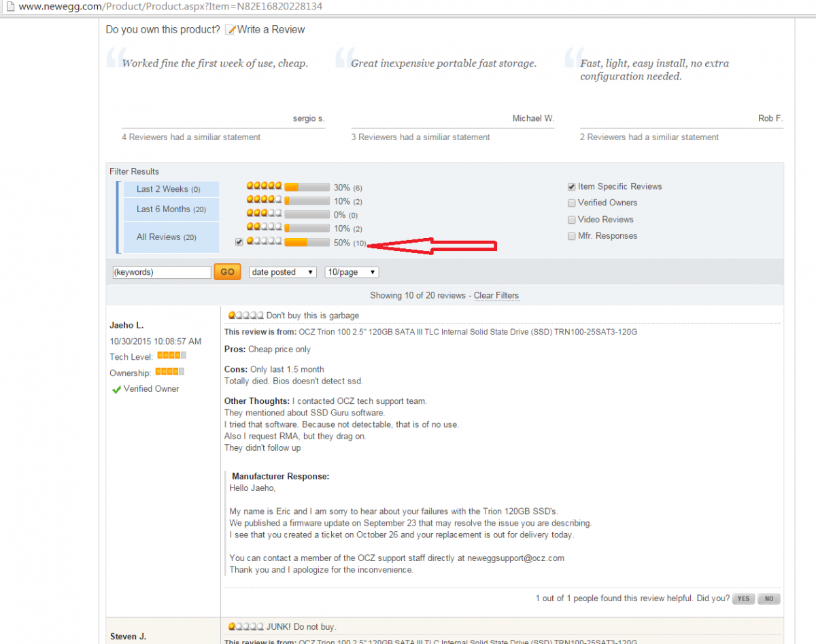Screen dimensions: 816x644
Task: Click review date 10/30/2015 10:08:57 AM
Action: click(156, 341)
